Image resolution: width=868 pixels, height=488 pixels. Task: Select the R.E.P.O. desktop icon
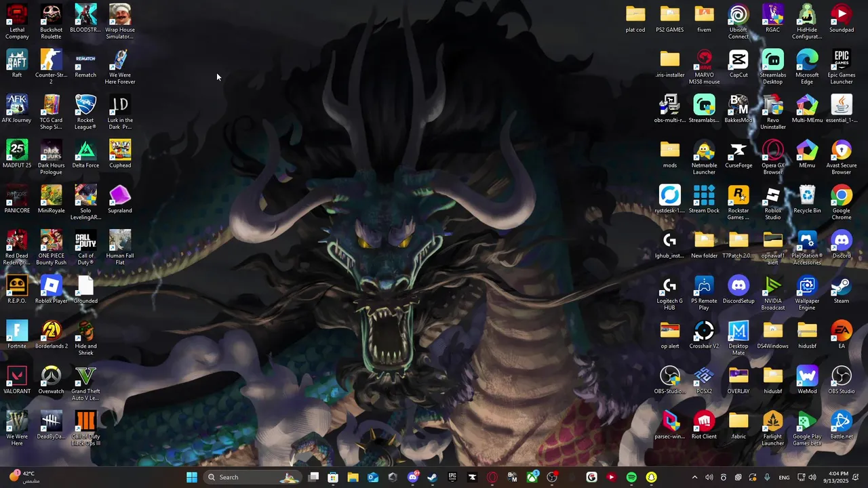pos(17,290)
